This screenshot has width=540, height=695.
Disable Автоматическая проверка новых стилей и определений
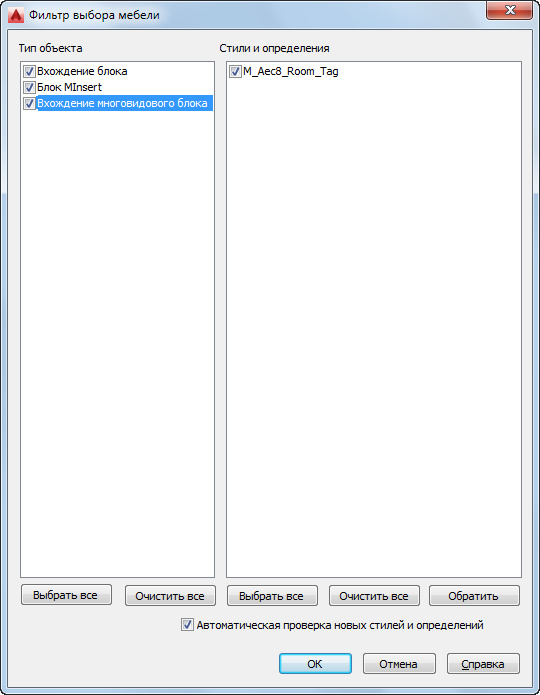[x=187, y=625]
